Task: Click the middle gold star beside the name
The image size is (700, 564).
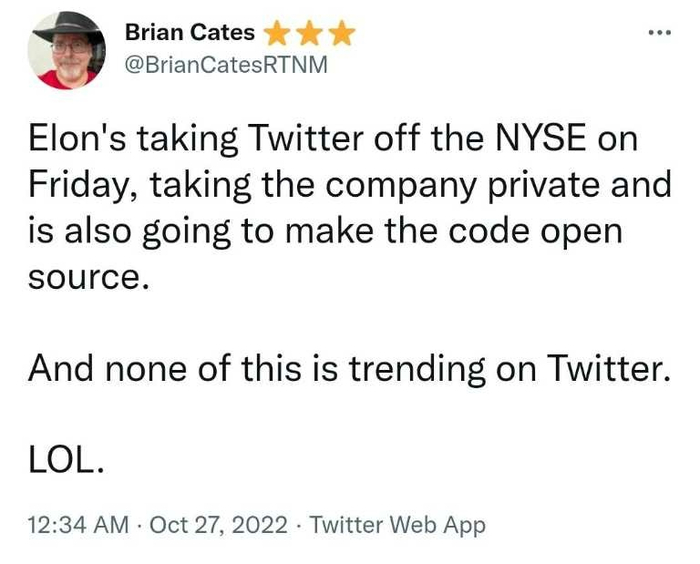Action: (308, 33)
